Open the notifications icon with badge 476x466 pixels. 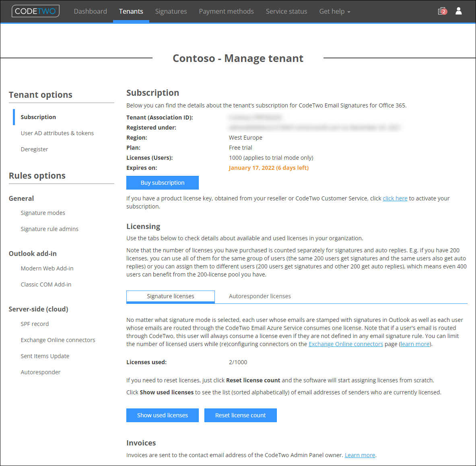tap(442, 11)
